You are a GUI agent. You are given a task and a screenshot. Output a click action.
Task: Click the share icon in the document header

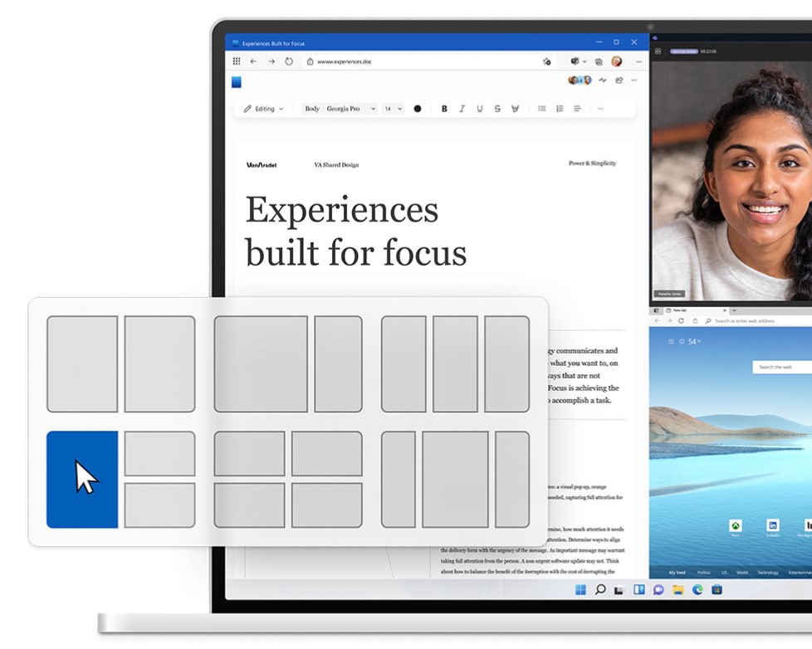(618, 80)
